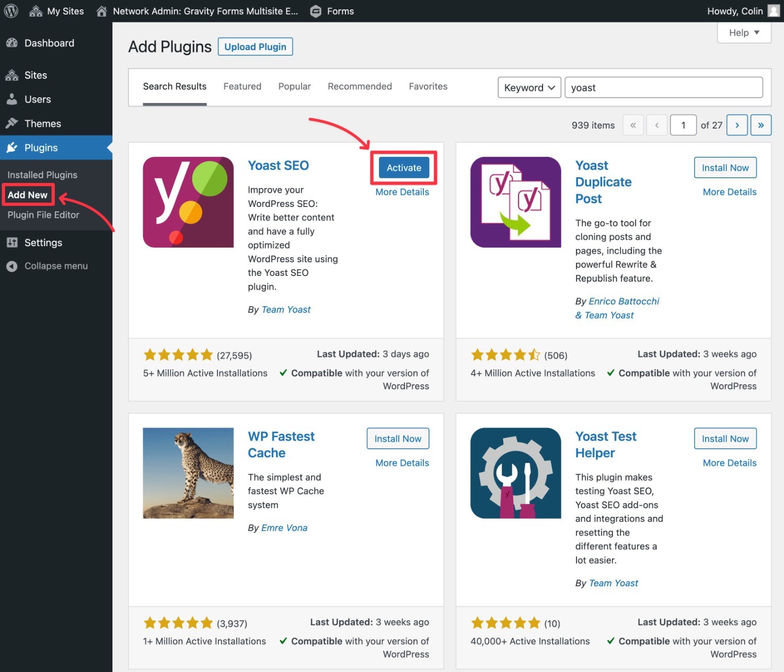
Task: Go to the next results page
Action: tap(737, 125)
